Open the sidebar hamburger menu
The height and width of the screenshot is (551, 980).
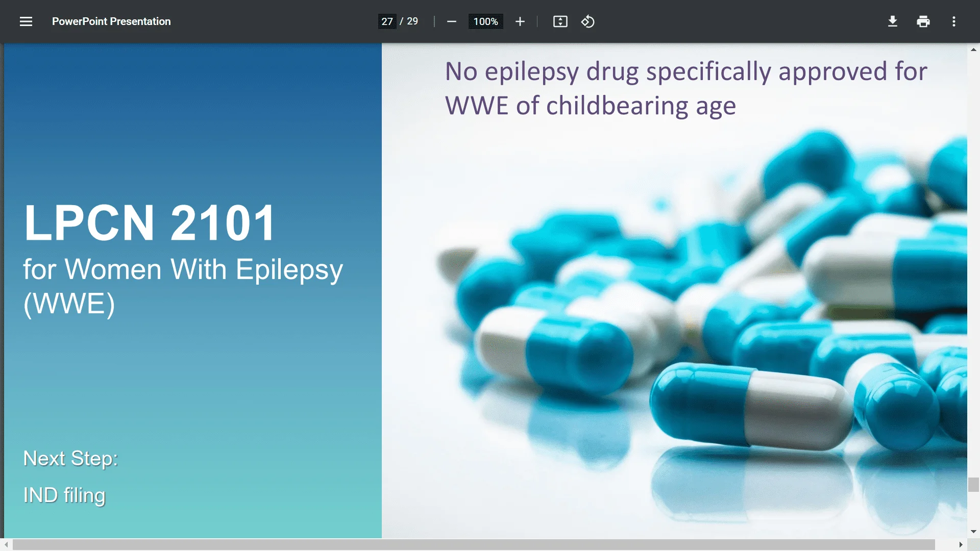(26, 21)
